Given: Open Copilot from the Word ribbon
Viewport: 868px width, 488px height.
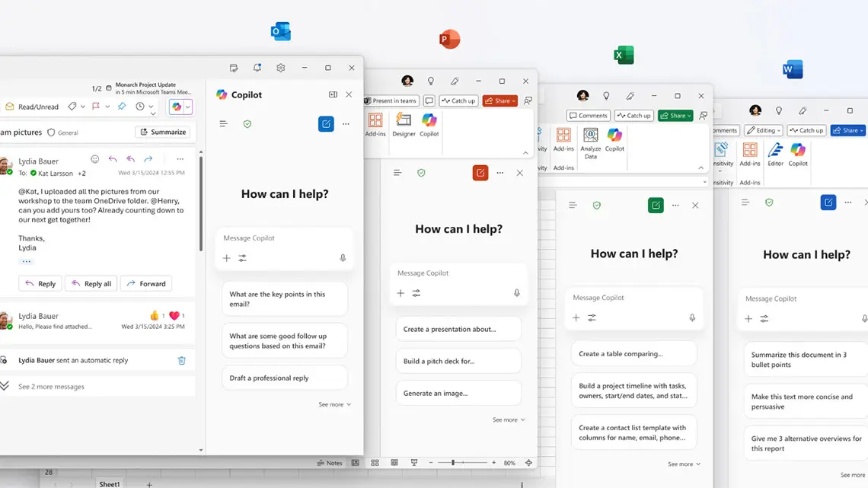Looking at the screenshot, I should point(798,155).
